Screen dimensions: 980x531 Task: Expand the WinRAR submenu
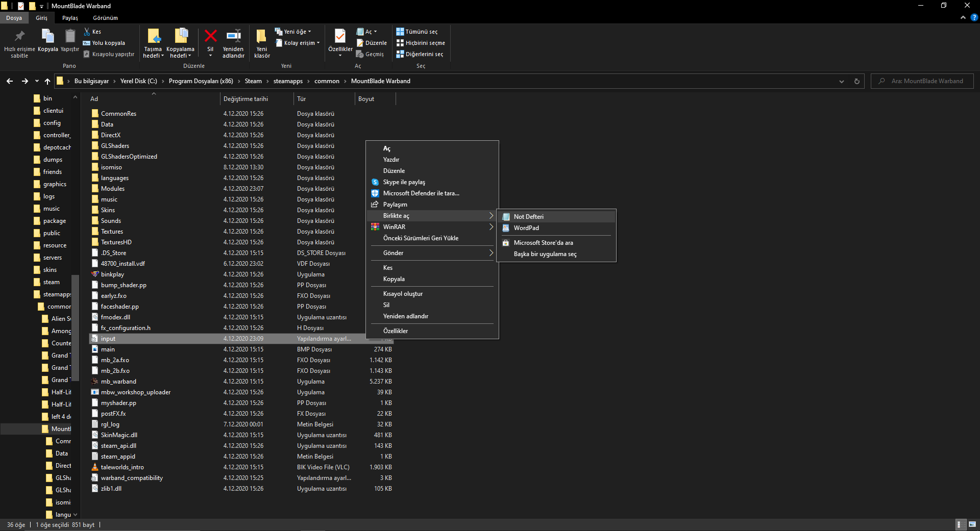pos(433,227)
